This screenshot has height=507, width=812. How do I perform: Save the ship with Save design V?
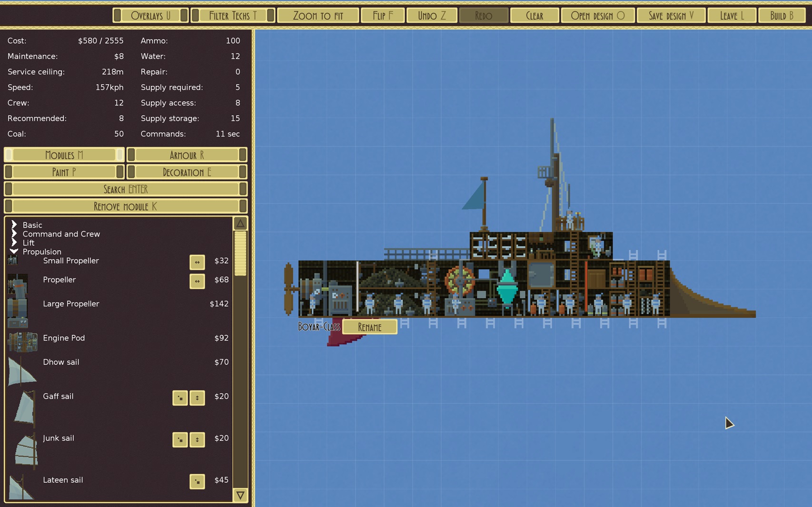tap(671, 16)
